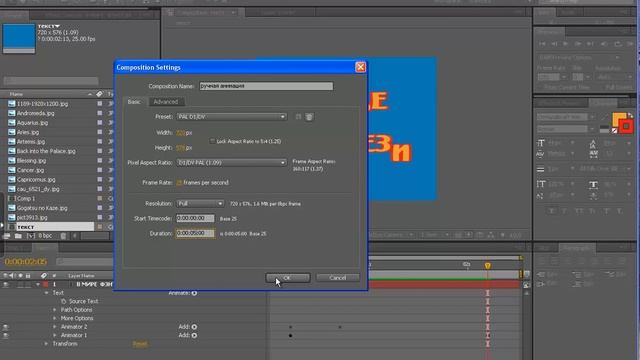The height and width of the screenshot is (360, 640).
Task: Open the Resolution dropdown set to Full
Action: [x=200, y=204]
